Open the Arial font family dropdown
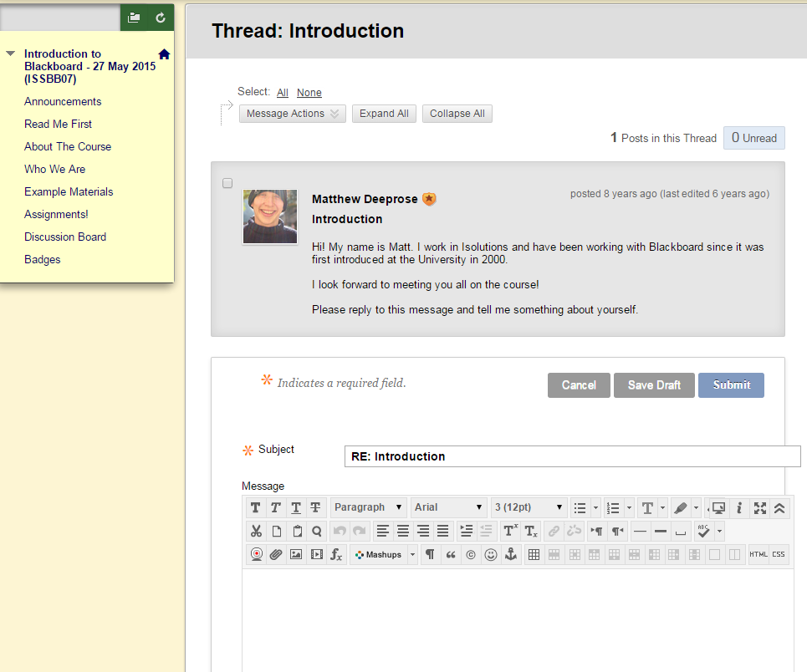Viewport: 807px width, 672px height. (x=449, y=507)
